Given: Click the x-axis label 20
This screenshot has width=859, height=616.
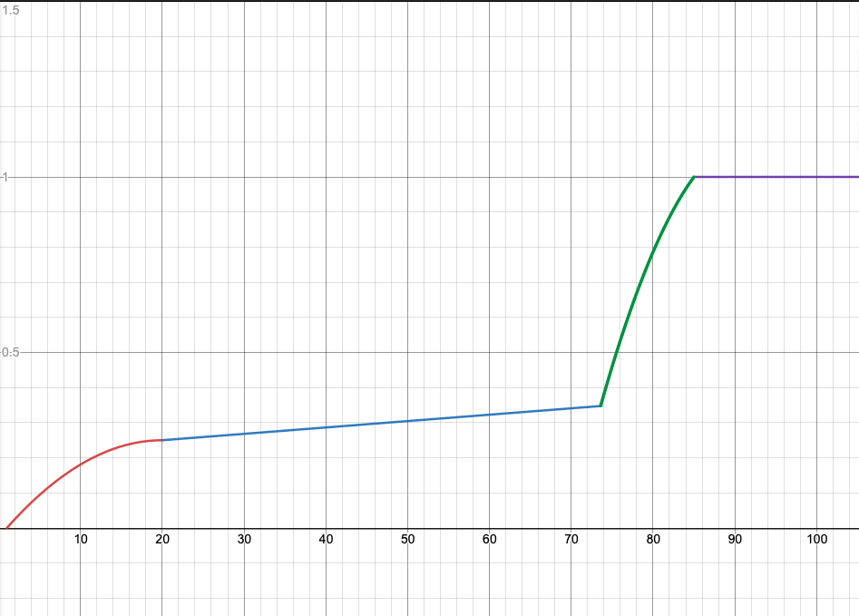Looking at the screenshot, I should (162, 540).
